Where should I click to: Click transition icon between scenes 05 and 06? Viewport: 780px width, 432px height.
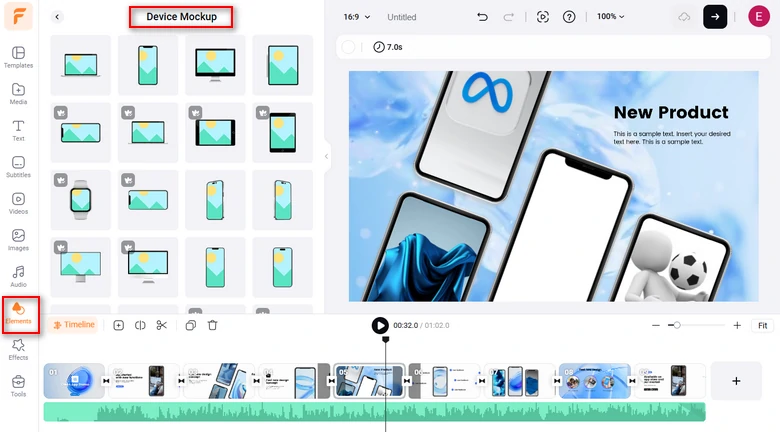(x=406, y=381)
